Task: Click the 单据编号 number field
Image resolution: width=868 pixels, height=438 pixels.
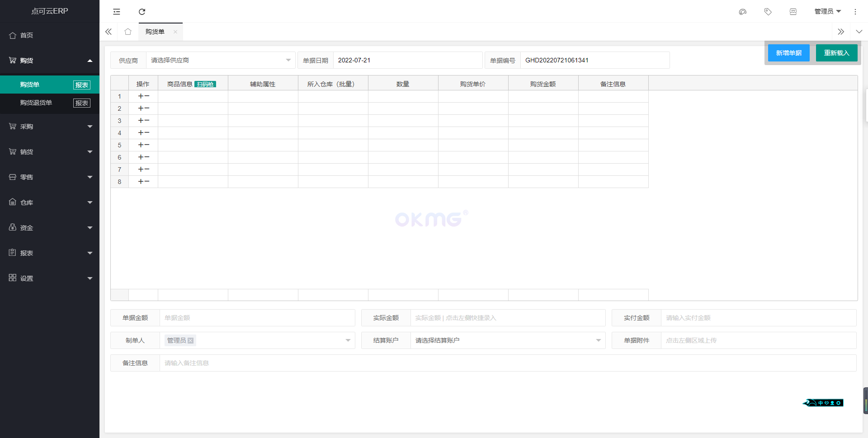Action: click(595, 60)
